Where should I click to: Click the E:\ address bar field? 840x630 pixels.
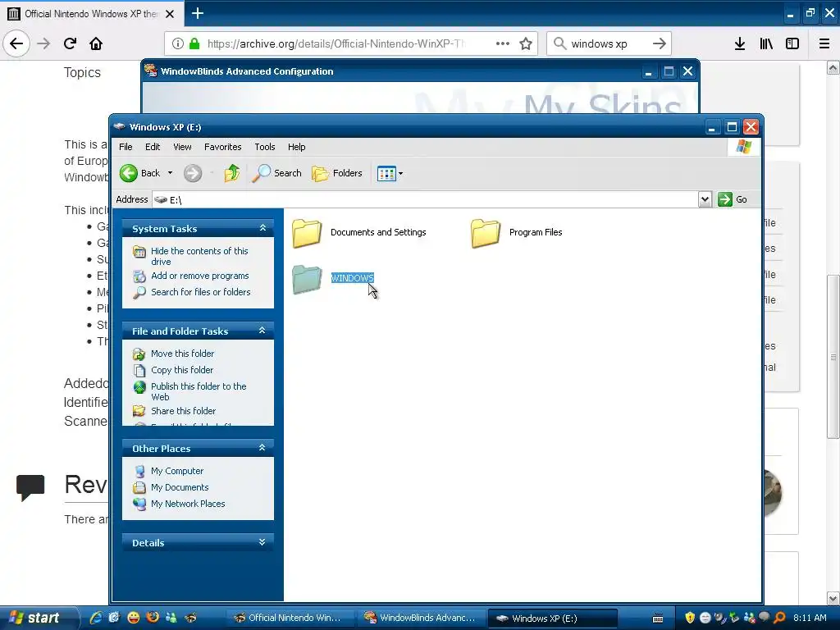pyautogui.click(x=425, y=199)
